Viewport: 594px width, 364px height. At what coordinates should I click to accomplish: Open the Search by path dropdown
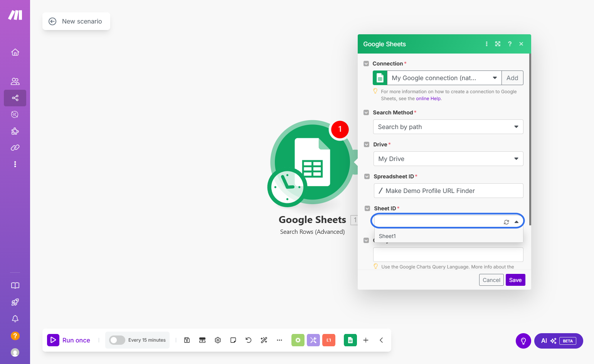tap(448, 127)
